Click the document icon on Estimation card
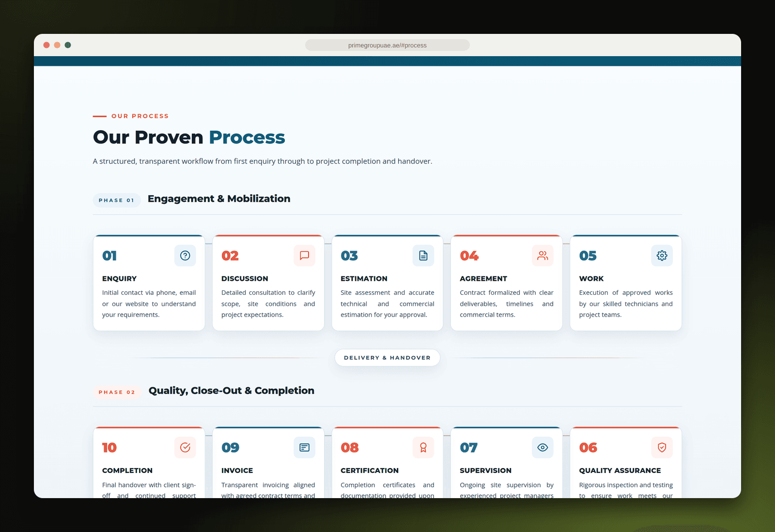 pos(423,256)
